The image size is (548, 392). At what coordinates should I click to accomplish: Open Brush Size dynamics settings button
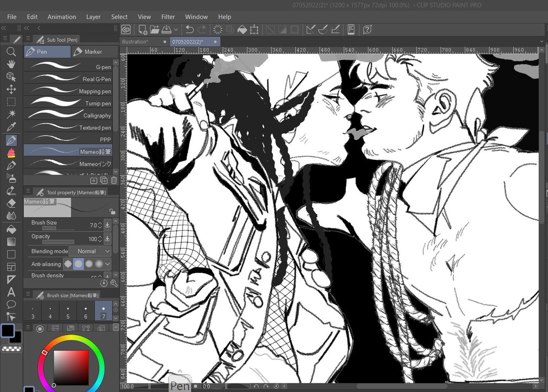click(x=107, y=225)
